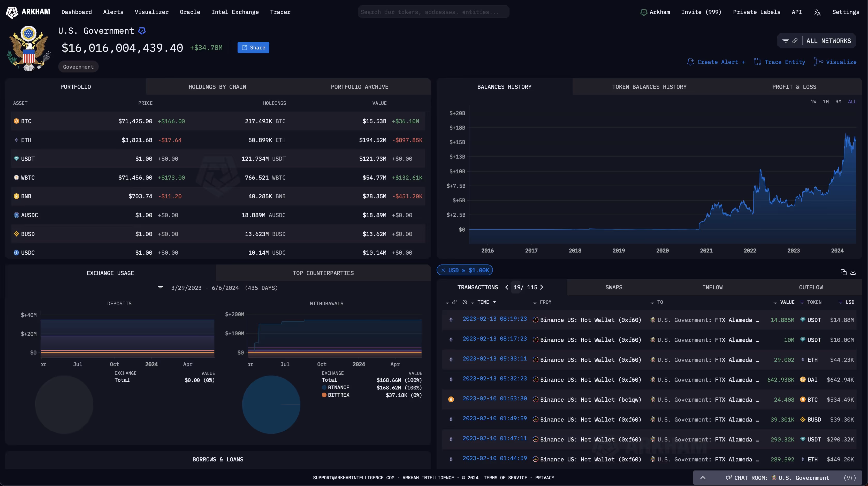This screenshot has height=486, width=868.
Task: Select the 3M chart range
Action: click(838, 101)
